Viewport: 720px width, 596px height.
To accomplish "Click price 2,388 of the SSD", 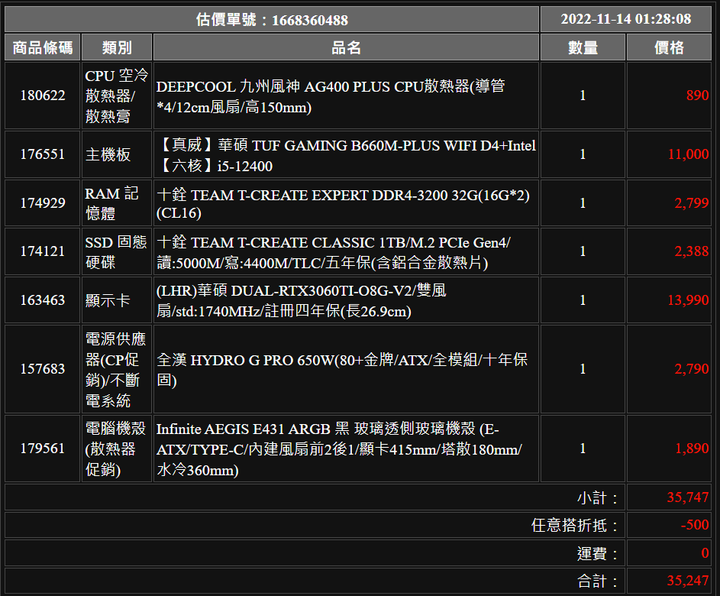I will pos(692,252).
